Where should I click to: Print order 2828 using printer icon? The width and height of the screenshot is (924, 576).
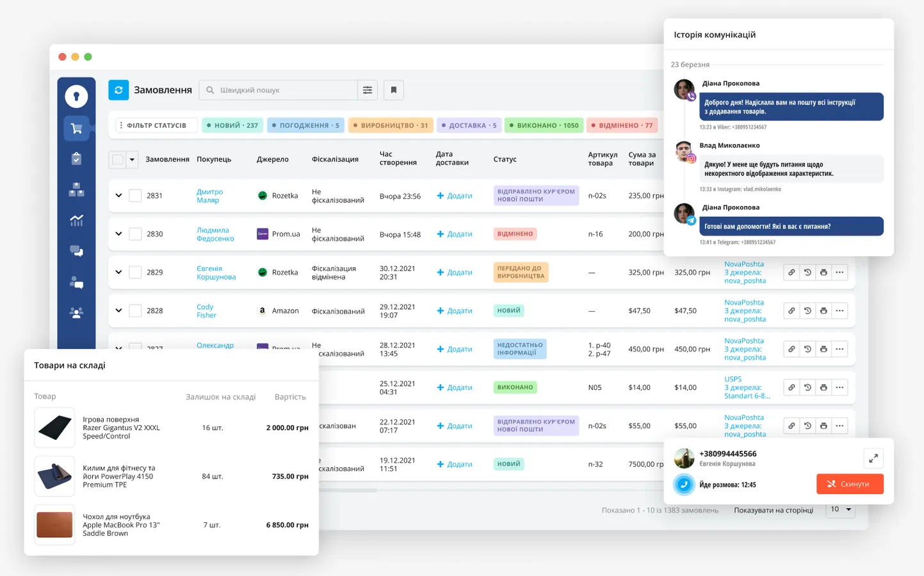(x=823, y=311)
